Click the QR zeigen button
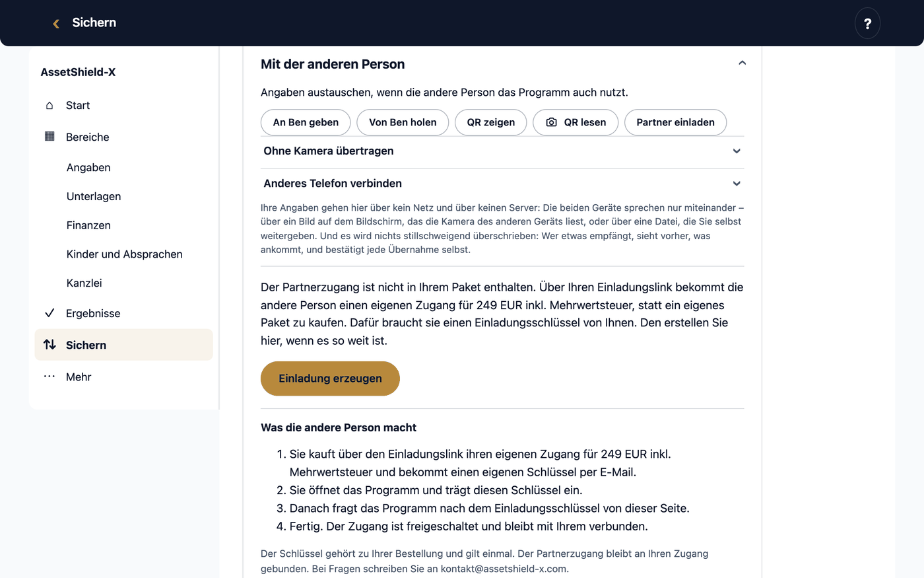Viewport: 924px width, 578px height. pos(490,122)
